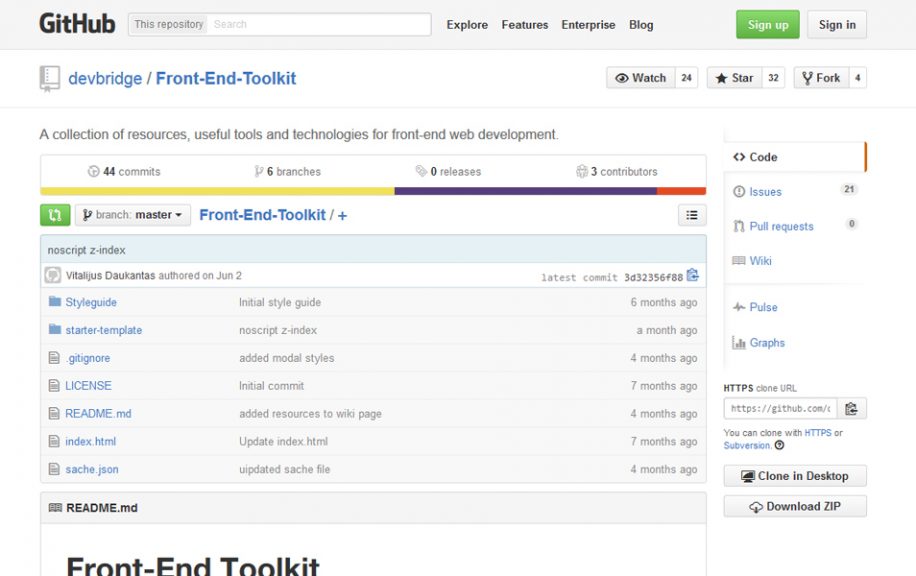Click the green compare branches icon
The height and width of the screenshot is (576, 916).
(55, 215)
